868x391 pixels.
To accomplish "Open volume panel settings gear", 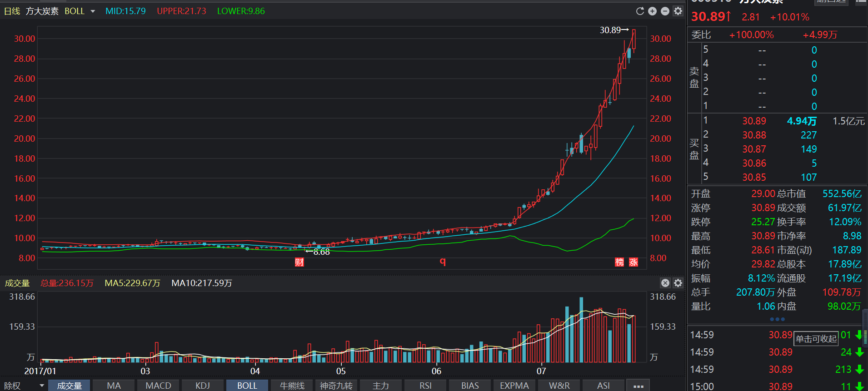I will (678, 283).
